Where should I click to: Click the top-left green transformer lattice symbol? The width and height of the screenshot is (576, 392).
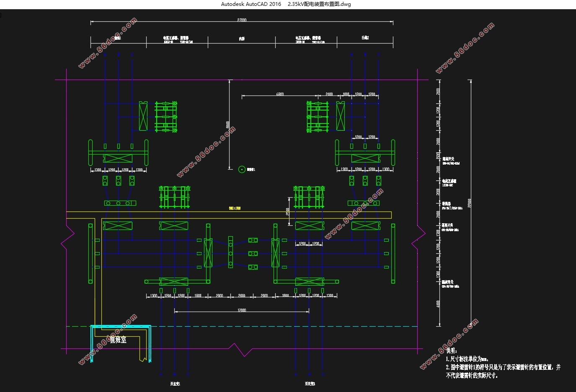[166, 117]
